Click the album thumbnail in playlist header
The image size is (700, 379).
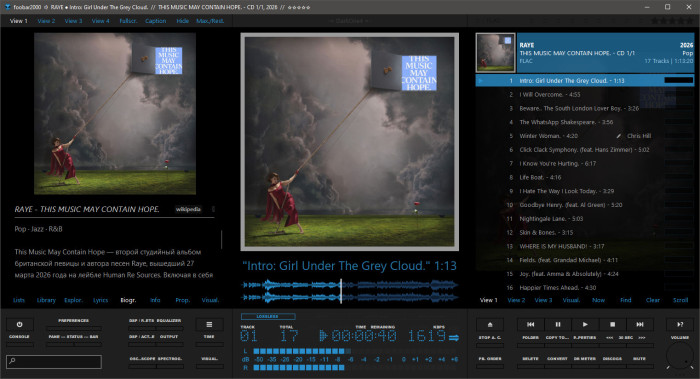point(495,53)
